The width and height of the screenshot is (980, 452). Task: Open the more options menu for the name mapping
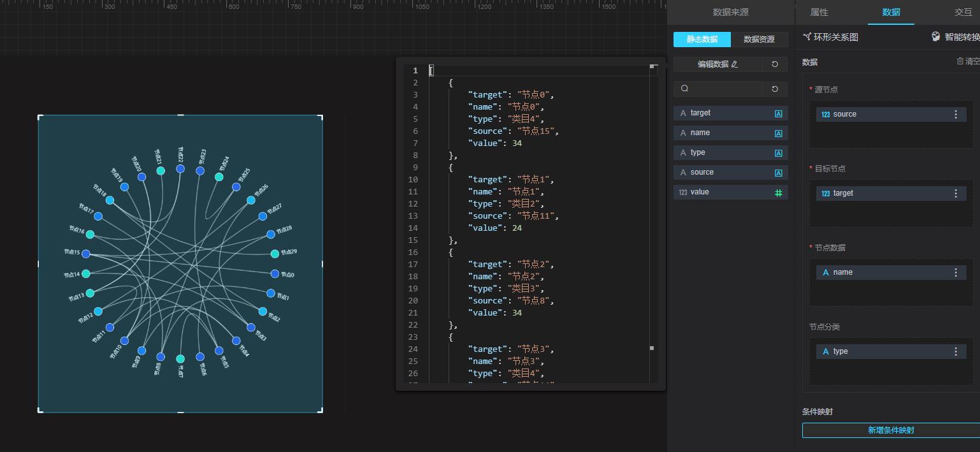point(955,272)
